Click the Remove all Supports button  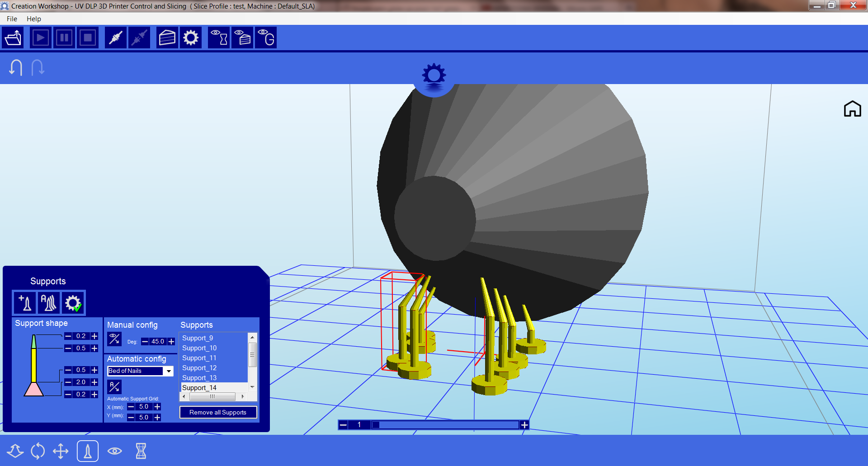218,412
